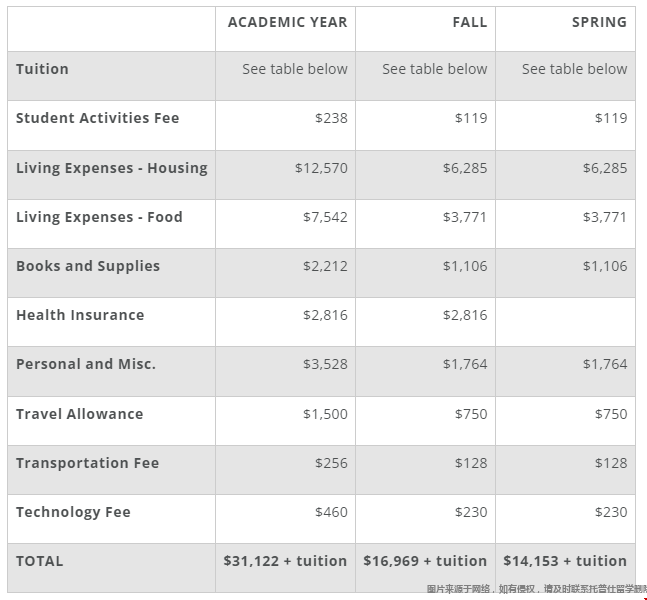Click the Technology Fee row label
Viewport: 647px width, 600px height.
(73, 512)
